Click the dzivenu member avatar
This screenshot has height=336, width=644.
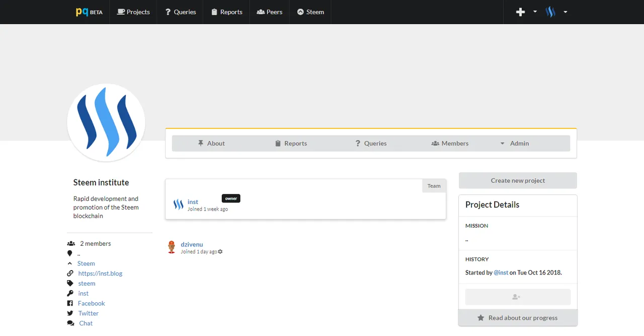click(172, 247)
